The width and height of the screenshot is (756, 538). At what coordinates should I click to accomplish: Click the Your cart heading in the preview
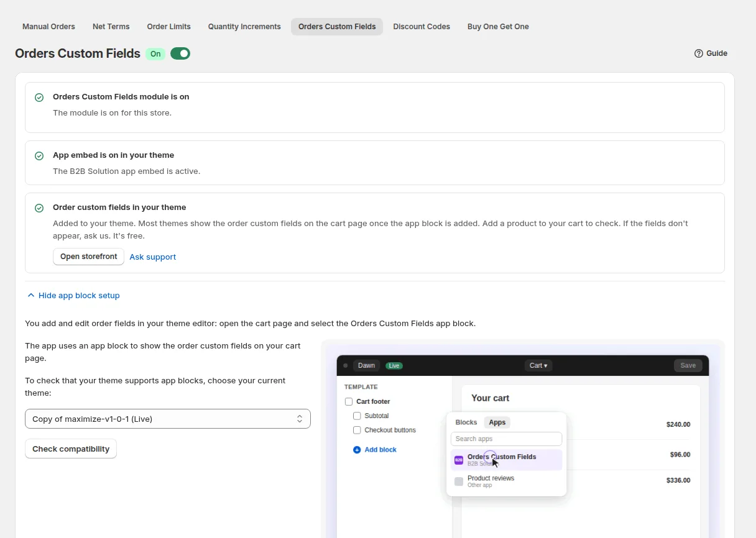click(491, 398)
